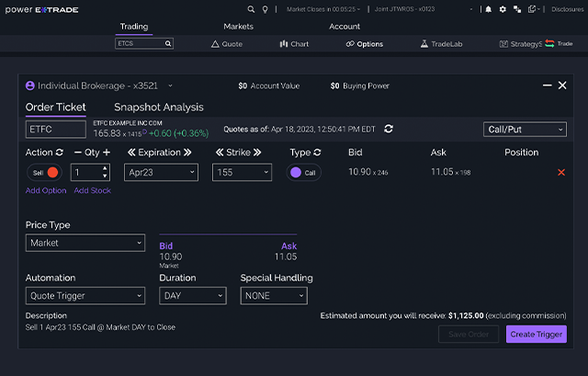The image size is (588, 376).
Task: Click the ETFC symbol input field
Action: pos(55,130)
